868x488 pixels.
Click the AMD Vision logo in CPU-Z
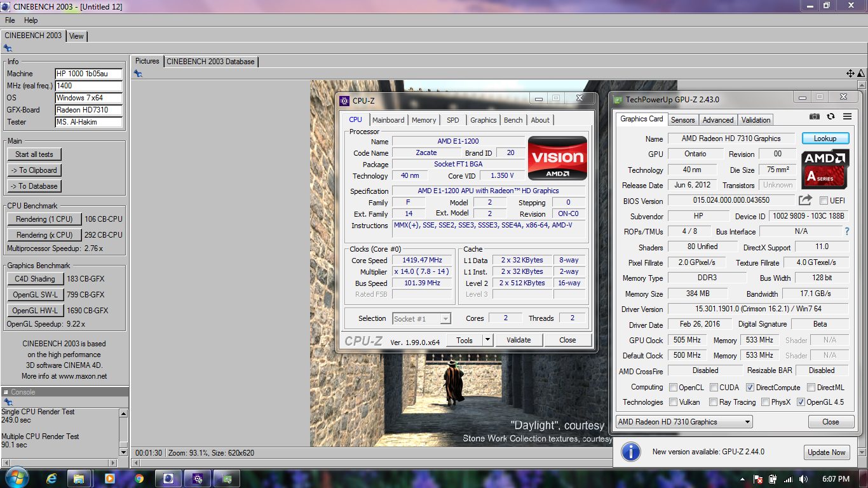(557, 158)
